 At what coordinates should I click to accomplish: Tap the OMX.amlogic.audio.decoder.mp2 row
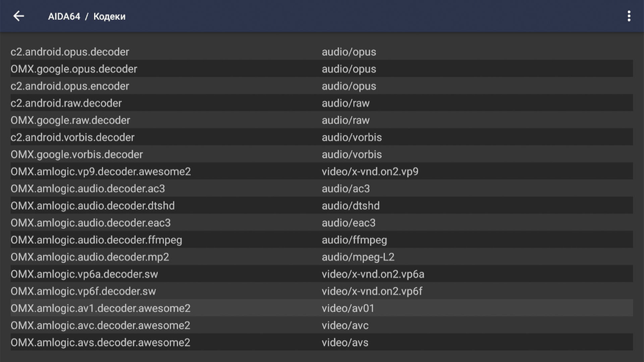point(90,257)
